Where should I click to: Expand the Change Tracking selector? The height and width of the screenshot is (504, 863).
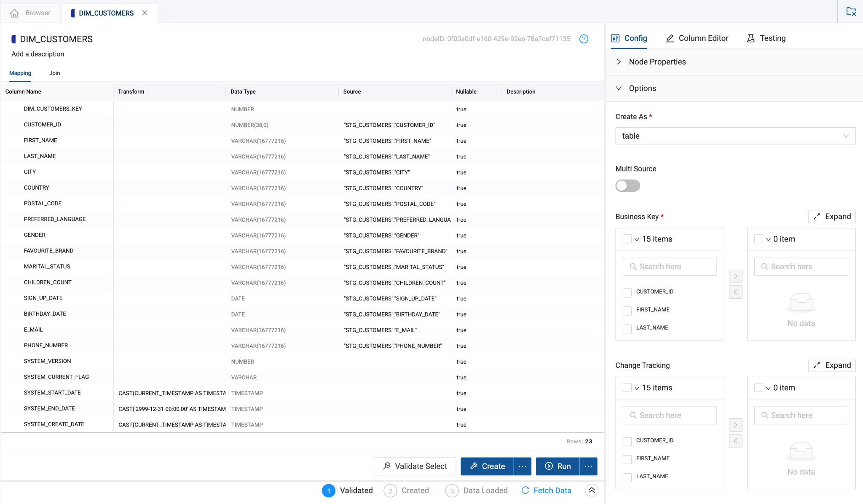click(832, 365)
